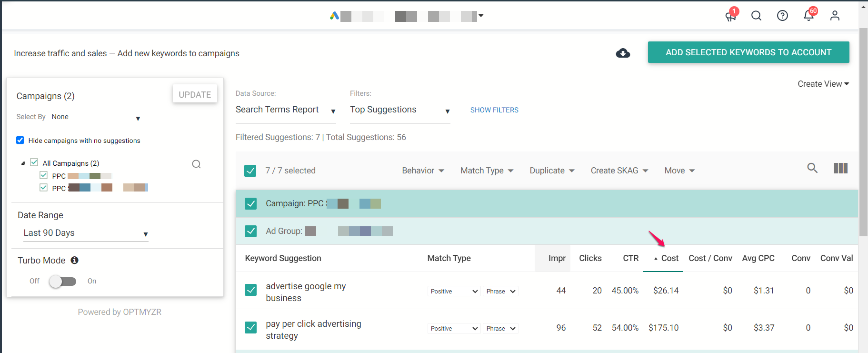The height and width of the screenshot is (353, 868).
Task: Click the campaign search magnifier icon
Action: (x=196, y=164)
